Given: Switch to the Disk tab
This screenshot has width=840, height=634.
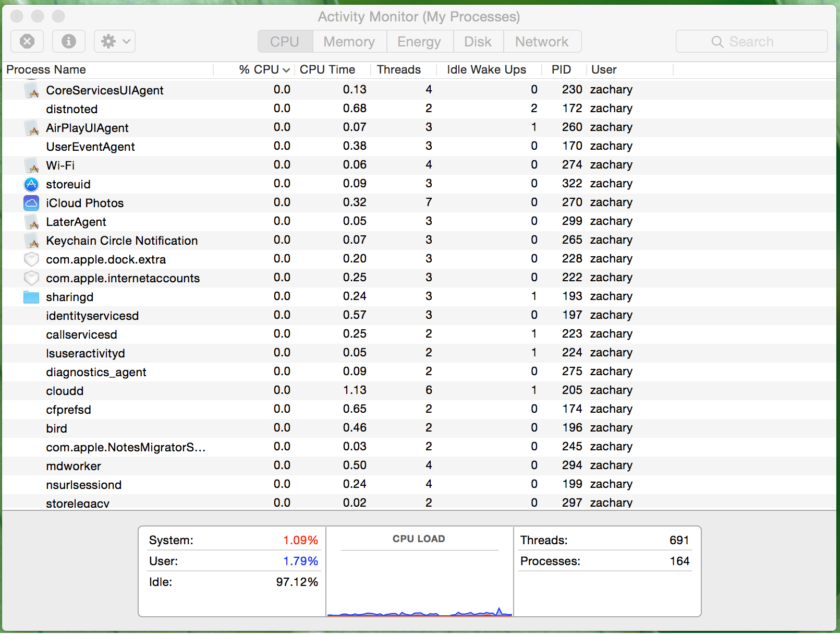Looking at the screenshot, I should pos(478,41).
